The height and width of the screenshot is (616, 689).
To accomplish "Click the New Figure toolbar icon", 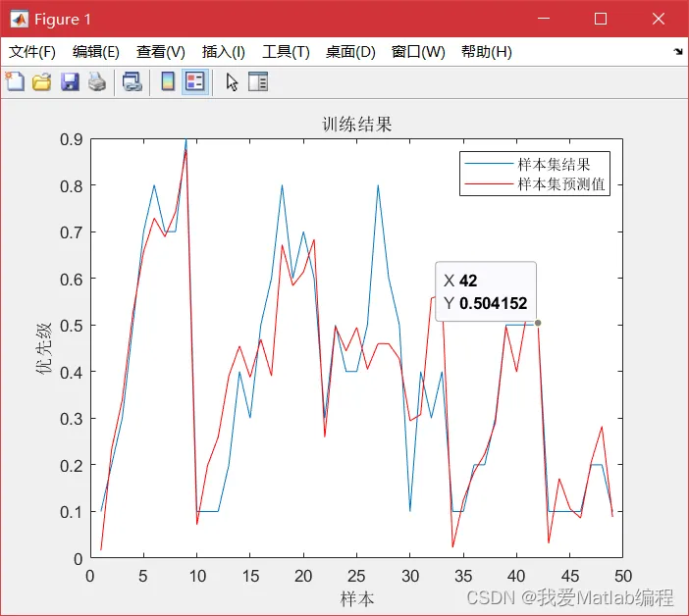I will pyautogui.click(x=15, y=82).
